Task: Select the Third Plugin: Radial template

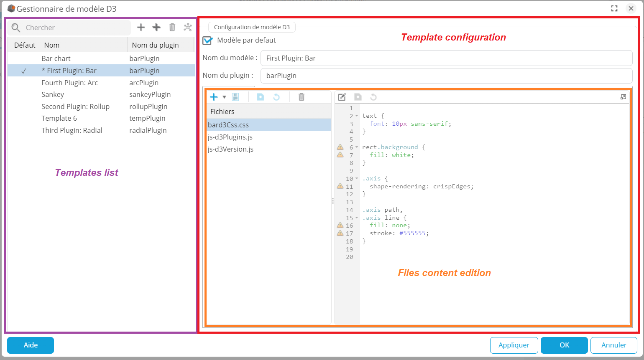Action: point(101,130)
